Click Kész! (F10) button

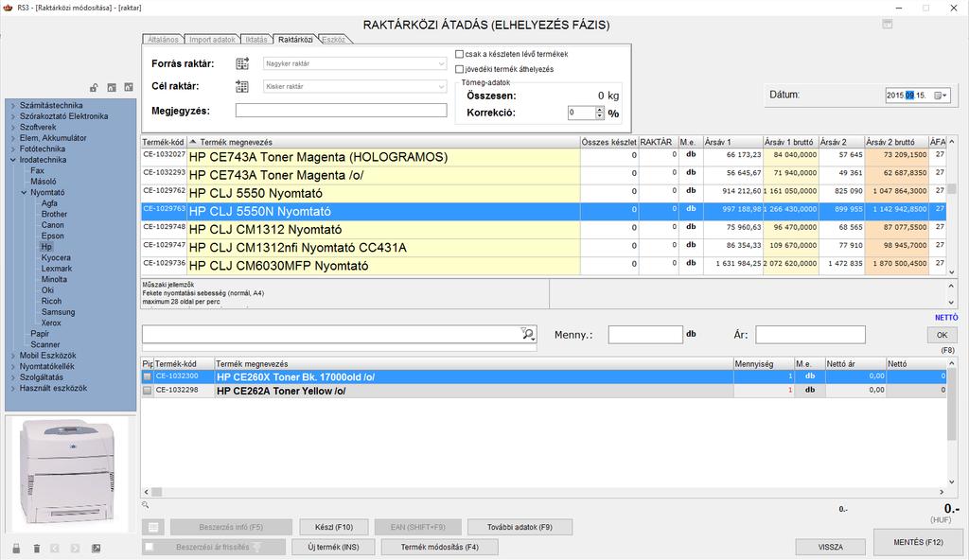[x=334, y=527]
